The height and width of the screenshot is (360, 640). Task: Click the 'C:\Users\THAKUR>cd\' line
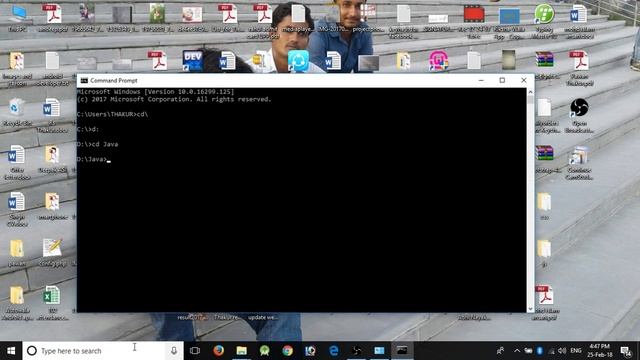tap(112, 114)
